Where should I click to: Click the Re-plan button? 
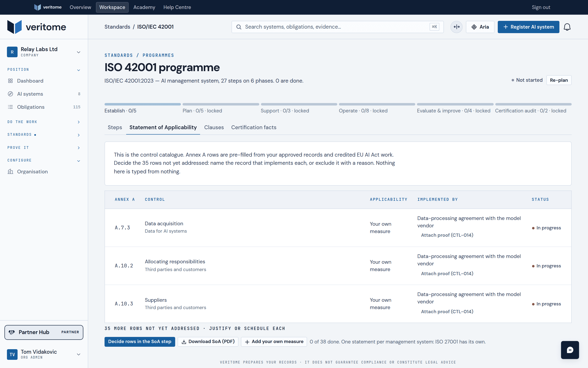pos(559,80)
